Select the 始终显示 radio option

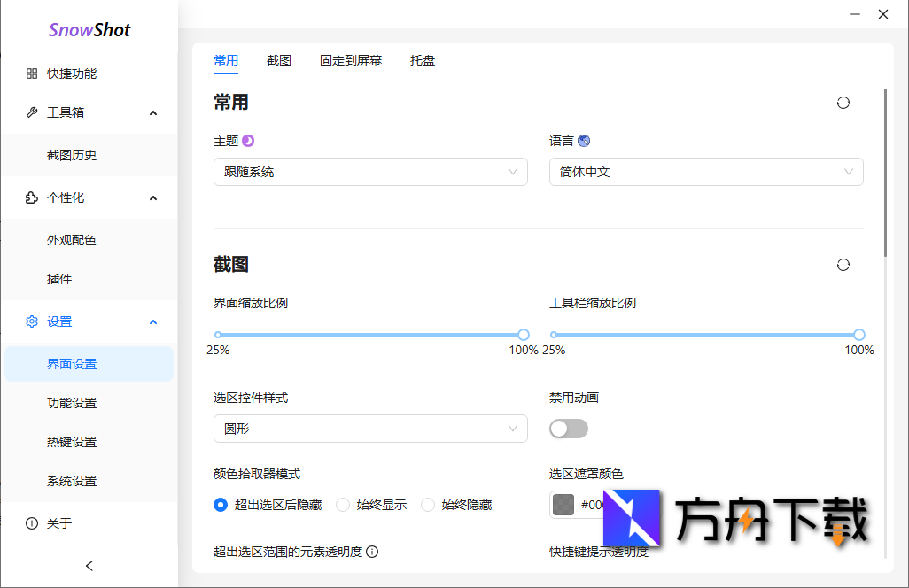tap(343, 505)
